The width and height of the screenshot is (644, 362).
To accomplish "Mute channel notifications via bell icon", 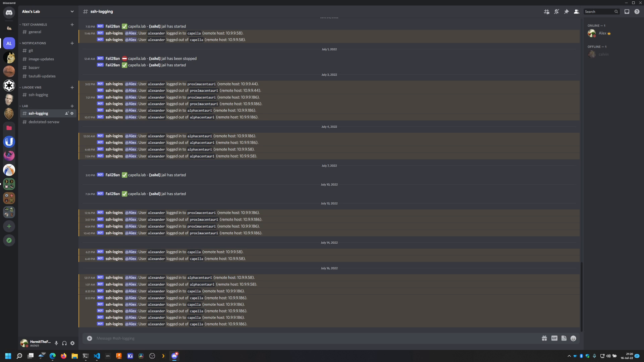I will click(556, 11).
